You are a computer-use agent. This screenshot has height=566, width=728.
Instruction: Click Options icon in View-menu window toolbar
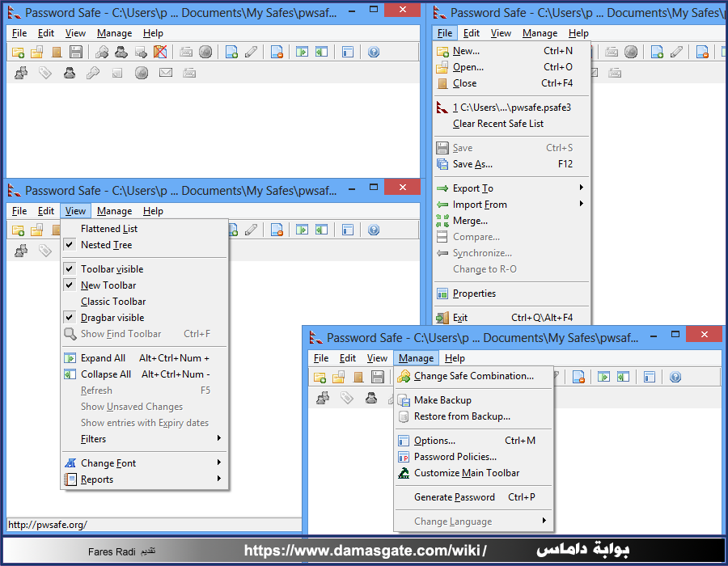(347, 230)
